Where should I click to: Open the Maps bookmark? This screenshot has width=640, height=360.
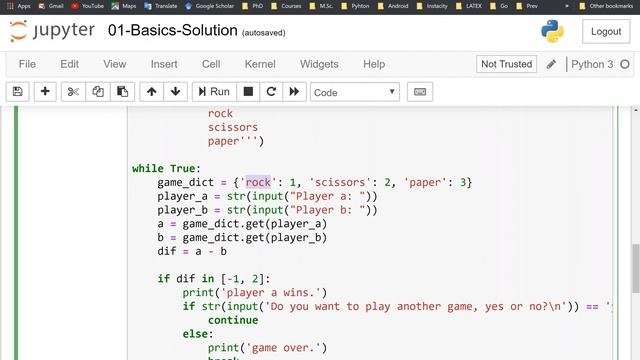124,6
